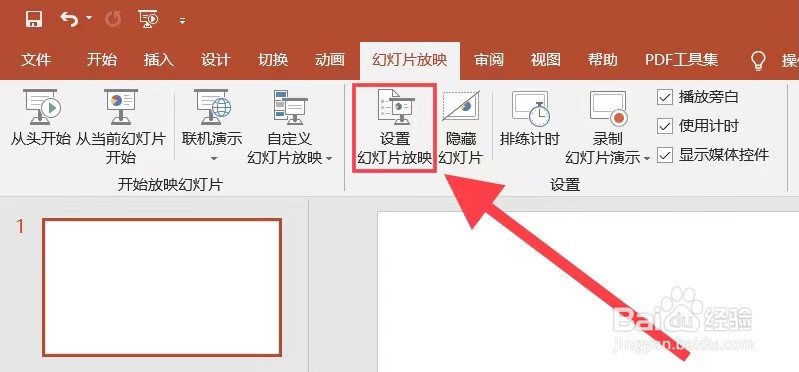Toggle the 显示媒体控件 checkbox
The image size is (799, 372).
(x=664, y=155)
